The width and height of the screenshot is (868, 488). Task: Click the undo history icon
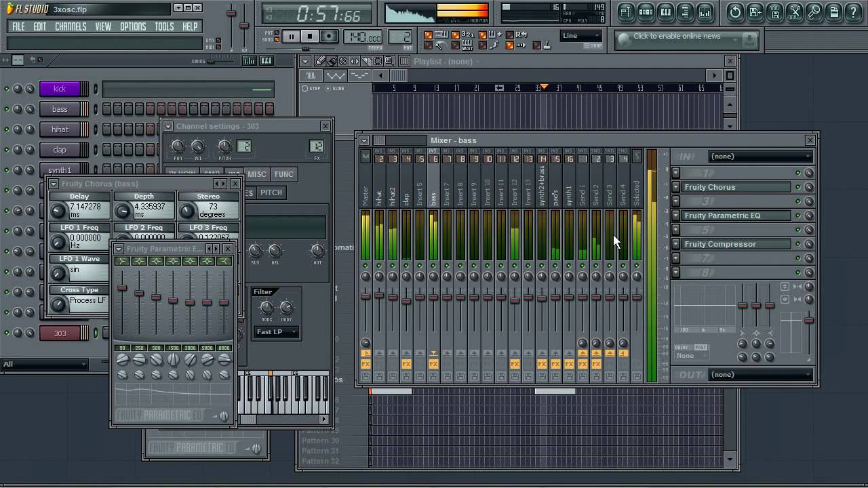[x=735, y=12]
